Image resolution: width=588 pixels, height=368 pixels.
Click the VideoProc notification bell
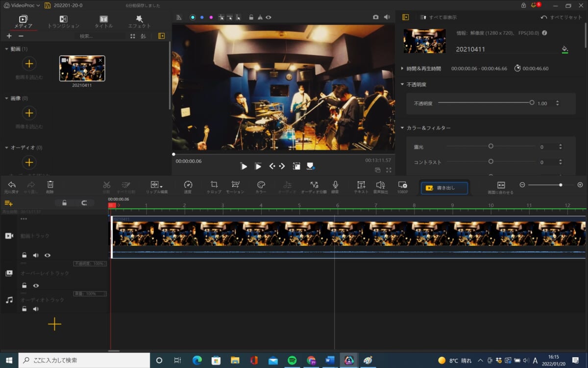pos(535,5)
